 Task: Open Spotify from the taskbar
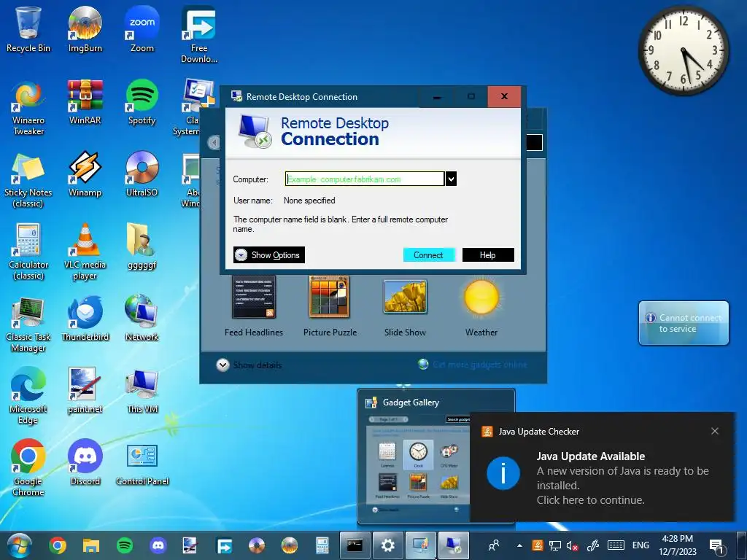point(125,545)
